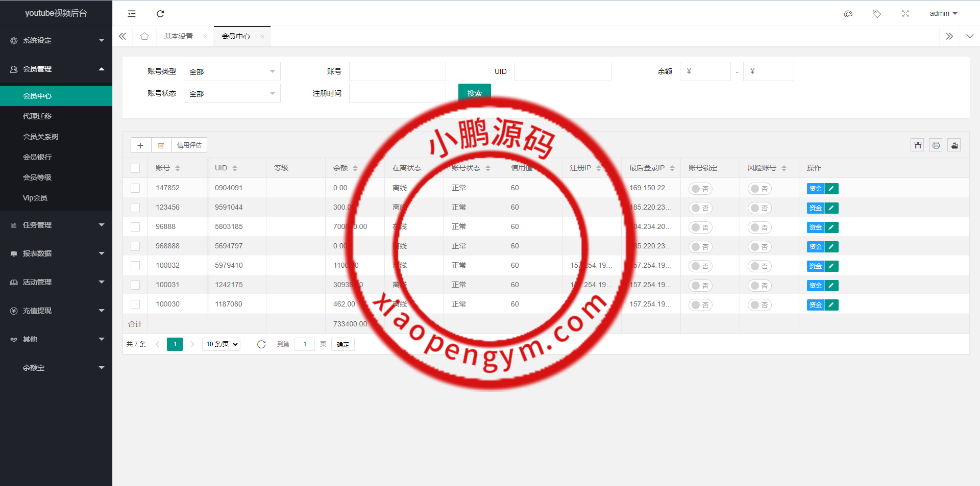Viewport: 980px width, 486px height.
Task: Click the trash delete icon above the table
Action: (161, 145)
